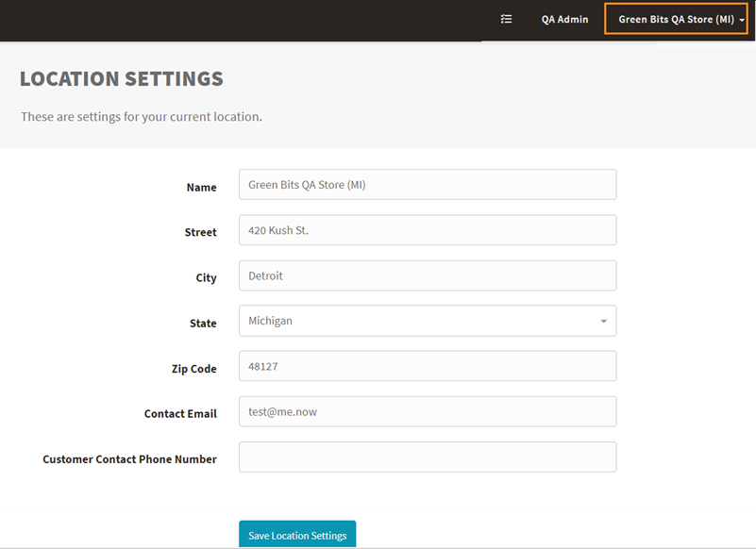Select the Street label
The image size is (756, 549).
tap(201, 232)
